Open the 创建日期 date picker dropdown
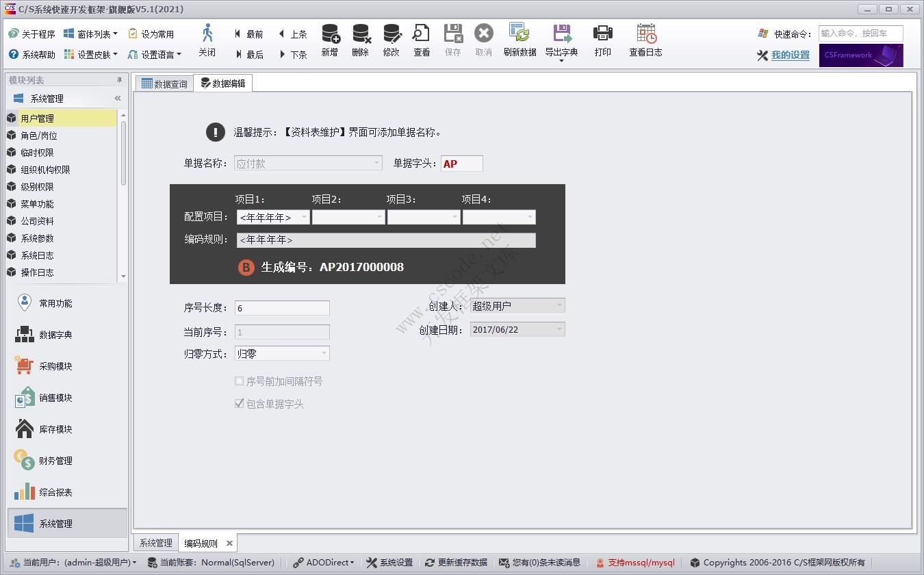Image resolution: width=924 pixels, height=575 pixels. [560, 329]
